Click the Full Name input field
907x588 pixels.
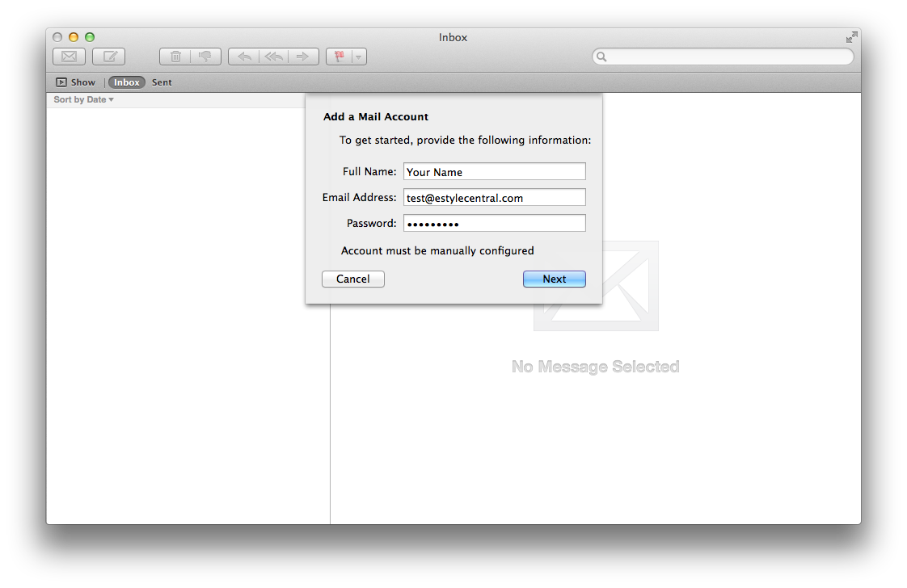[x=495, y=172]
